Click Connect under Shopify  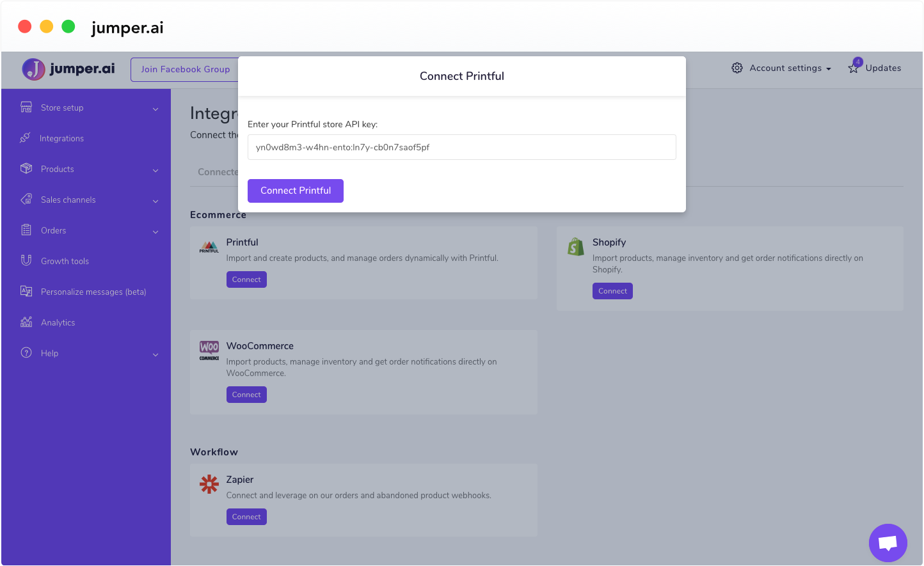[x=612, y=291]
